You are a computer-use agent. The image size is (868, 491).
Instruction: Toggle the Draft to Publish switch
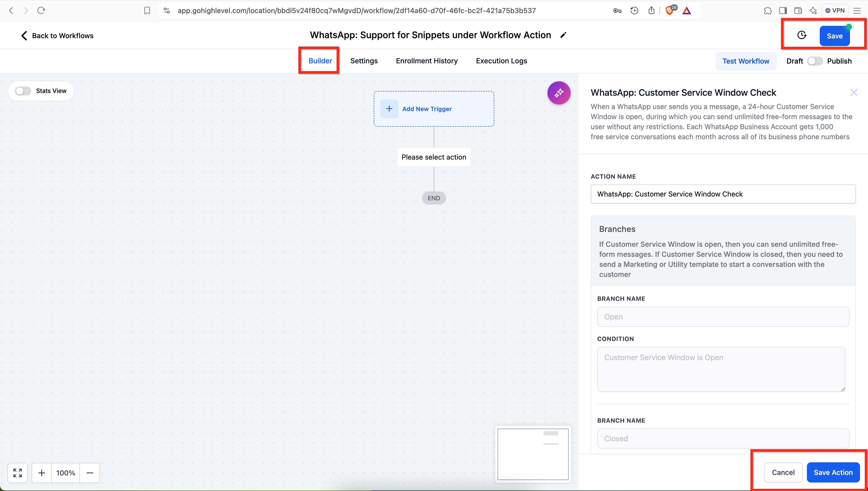click(815, 61)
